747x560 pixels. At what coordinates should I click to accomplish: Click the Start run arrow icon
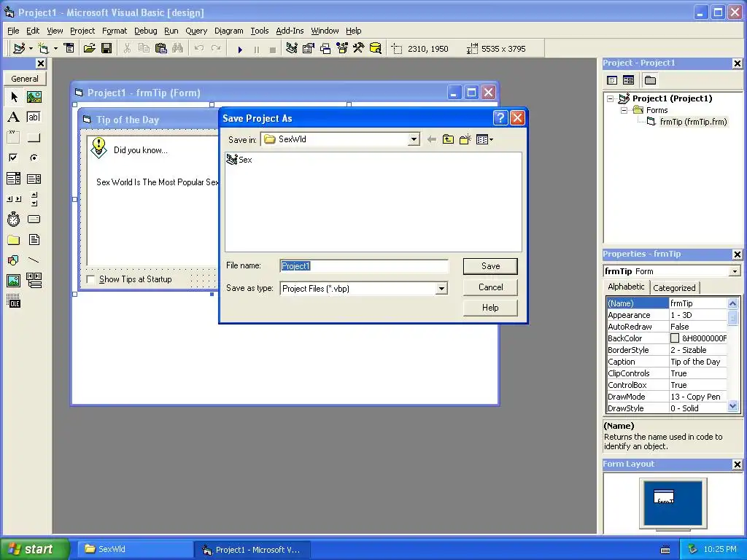coord(240,49)
